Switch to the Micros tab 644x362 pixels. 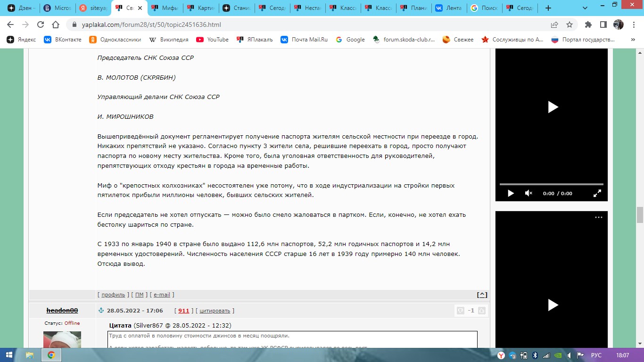pos(57,8)
